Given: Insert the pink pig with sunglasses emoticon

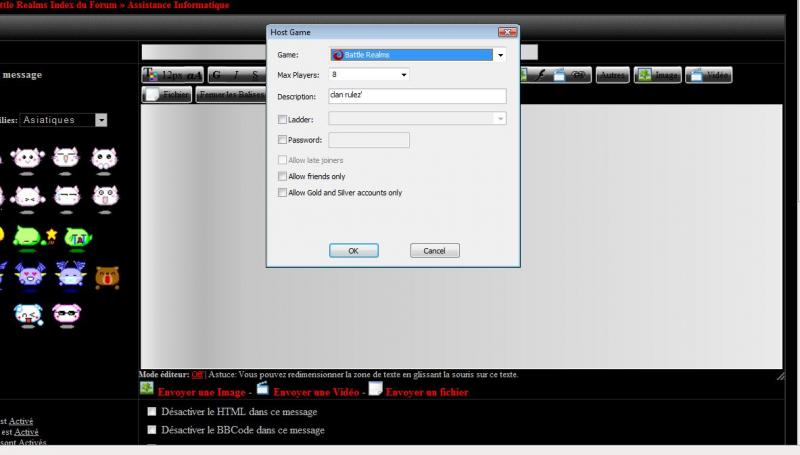Looking at the screenshot, I should point(67,314).
